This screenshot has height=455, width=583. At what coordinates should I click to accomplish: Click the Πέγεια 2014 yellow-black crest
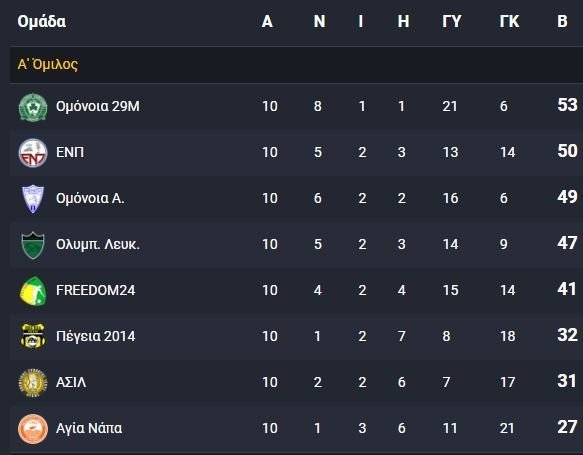coord(33,336)
